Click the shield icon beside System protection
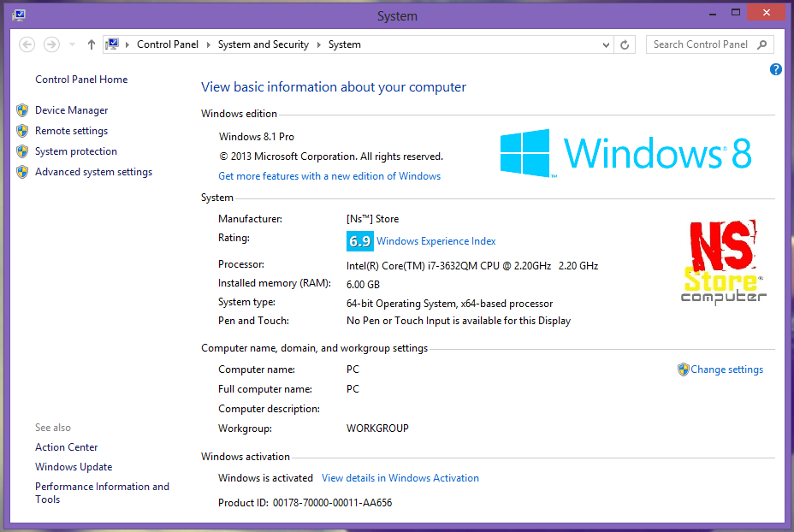794x532 pixels. 22,151
